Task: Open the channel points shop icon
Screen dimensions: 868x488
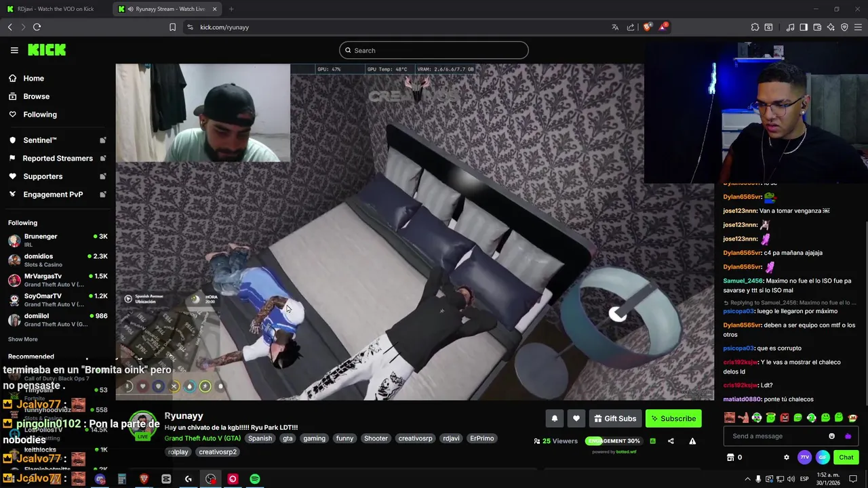Action: (730, 457)
